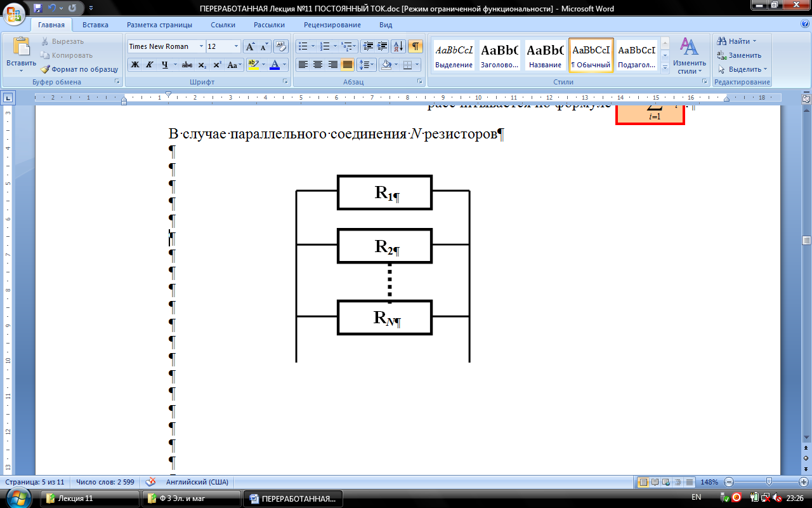Open font name dropdown Times New Roman
This screenshot has height=508, width=812.
(202, 46)
